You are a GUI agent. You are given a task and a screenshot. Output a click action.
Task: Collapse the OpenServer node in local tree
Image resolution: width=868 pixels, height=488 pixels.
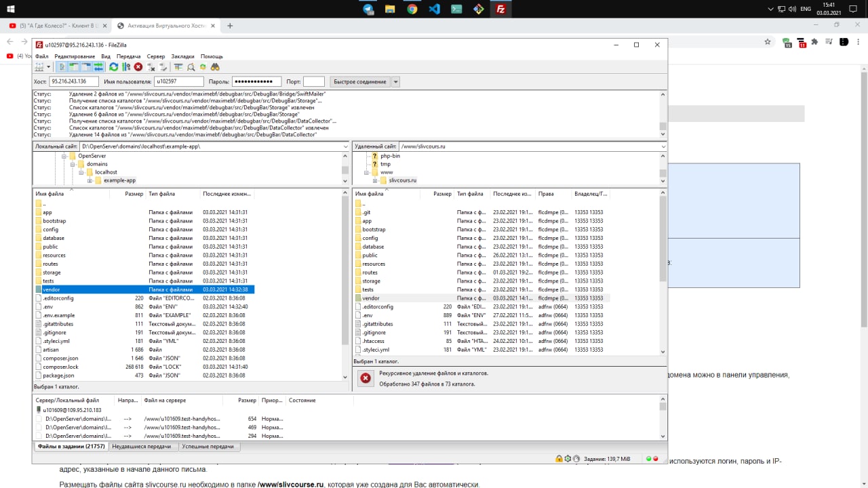click(x=64, y=156)
